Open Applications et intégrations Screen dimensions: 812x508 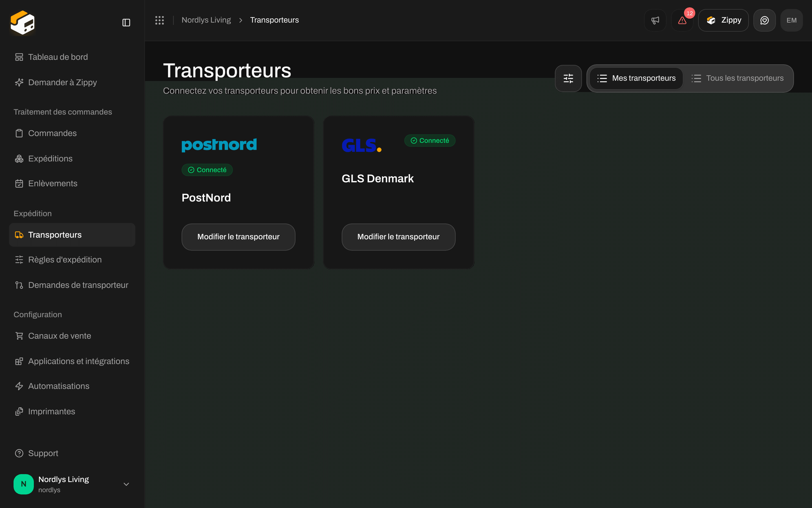72,361
